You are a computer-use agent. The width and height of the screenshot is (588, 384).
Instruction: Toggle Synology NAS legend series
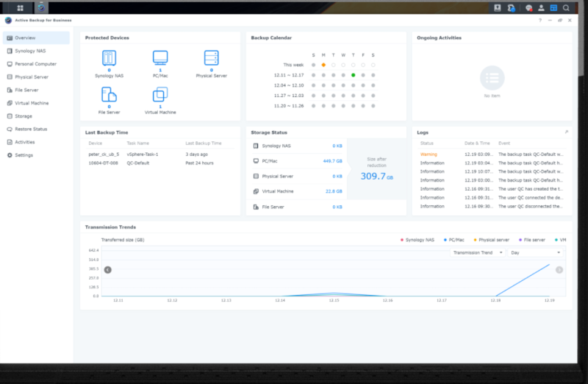(x=417, y=240)
